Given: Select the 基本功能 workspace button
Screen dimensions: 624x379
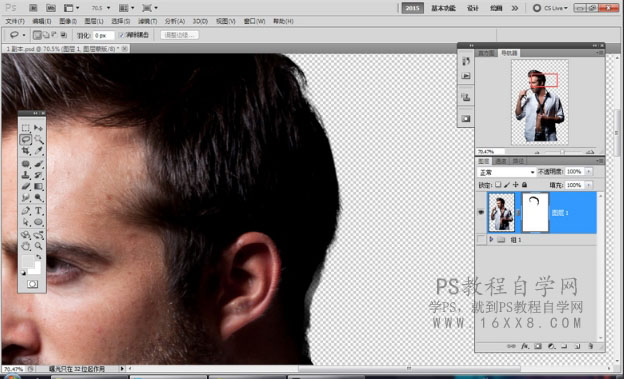Looking at the screenshot, I should (443, 8).
